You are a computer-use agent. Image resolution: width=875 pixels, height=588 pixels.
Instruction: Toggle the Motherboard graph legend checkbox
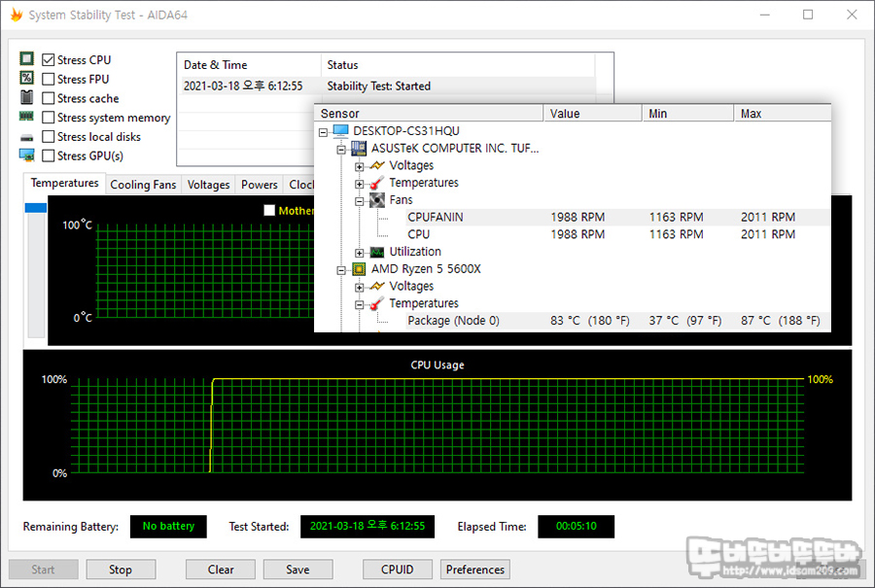click(x=269, y=210)
